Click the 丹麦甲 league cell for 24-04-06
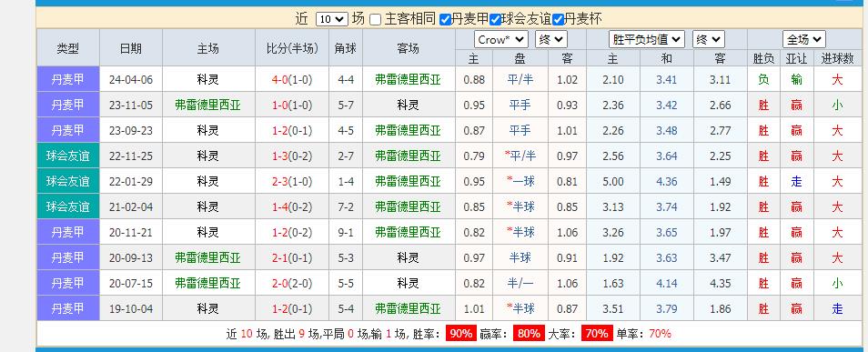868x352 pixels. point(68,79)
